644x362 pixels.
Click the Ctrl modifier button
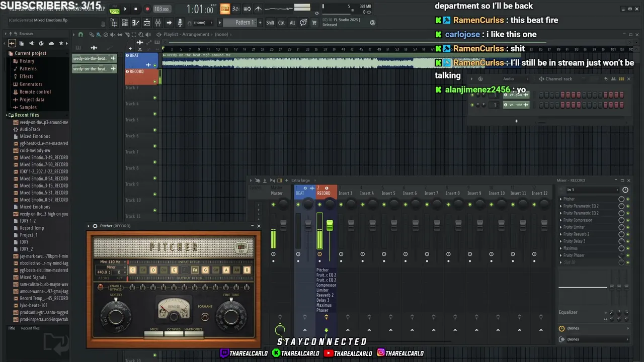281,23
